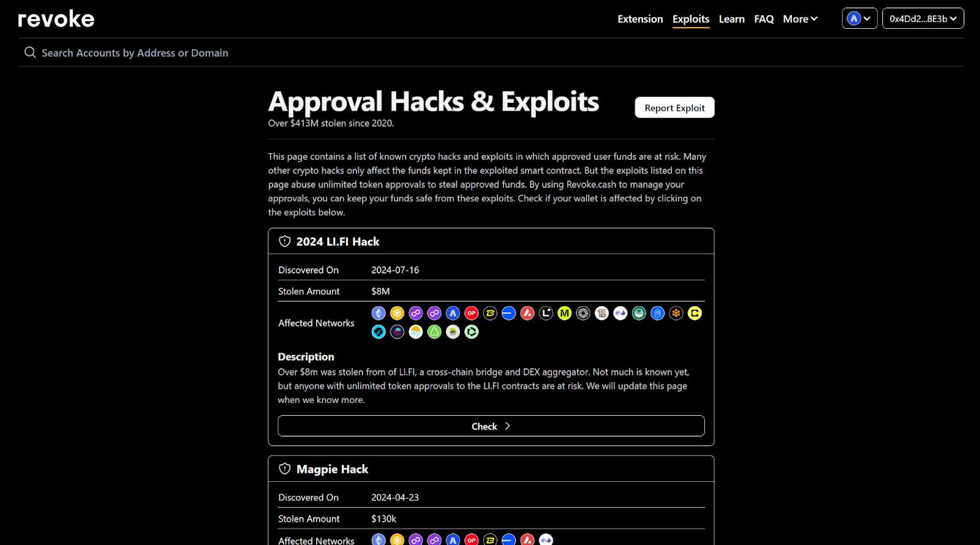Open the Learn section
Viewport: 980px width, 545px height.
pyautogui.click(x=731, y=19)
